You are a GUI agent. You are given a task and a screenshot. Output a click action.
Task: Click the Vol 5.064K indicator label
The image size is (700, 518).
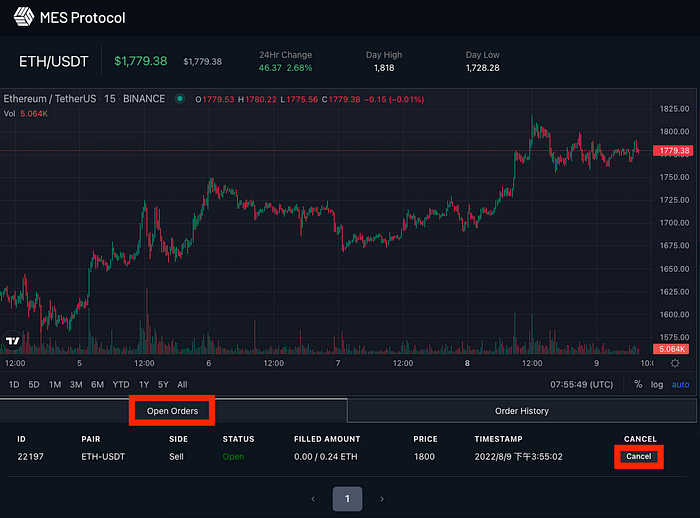(x=25, y=114)
